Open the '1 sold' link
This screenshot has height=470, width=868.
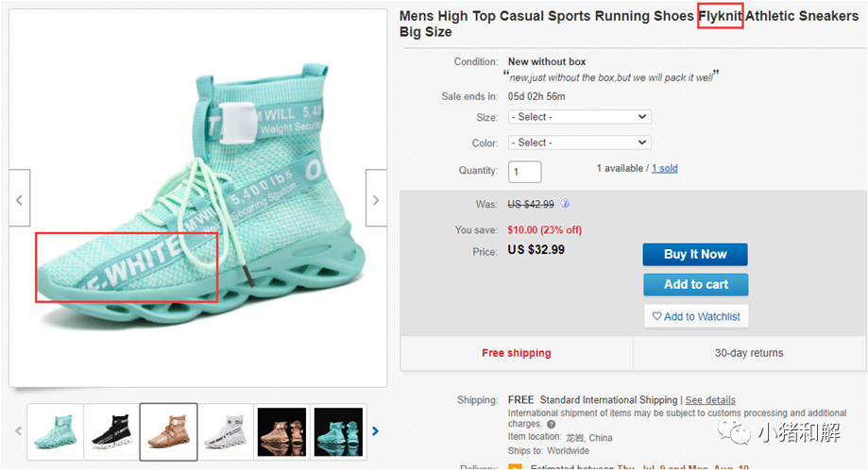click(664, 169)
